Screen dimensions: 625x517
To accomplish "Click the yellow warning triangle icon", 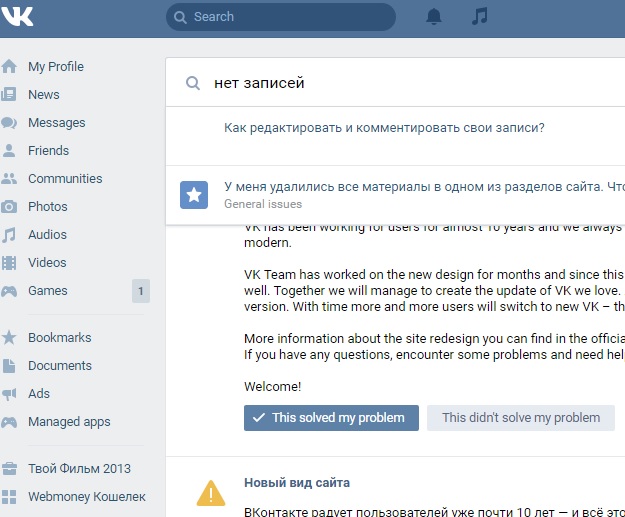I will (211, 493).
